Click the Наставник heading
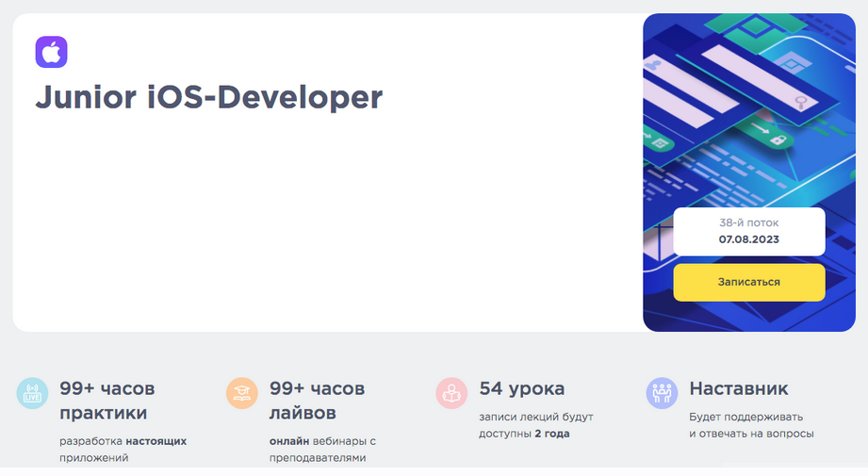Image resolution: width=868 pixels, height=476 pixels. [739, 388]
